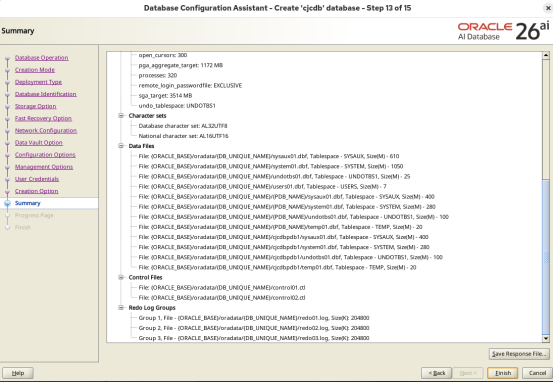Select cjcdbpdb1/sysaux01.dbf data file row
The image size is (554, 382).
(284, 237)
